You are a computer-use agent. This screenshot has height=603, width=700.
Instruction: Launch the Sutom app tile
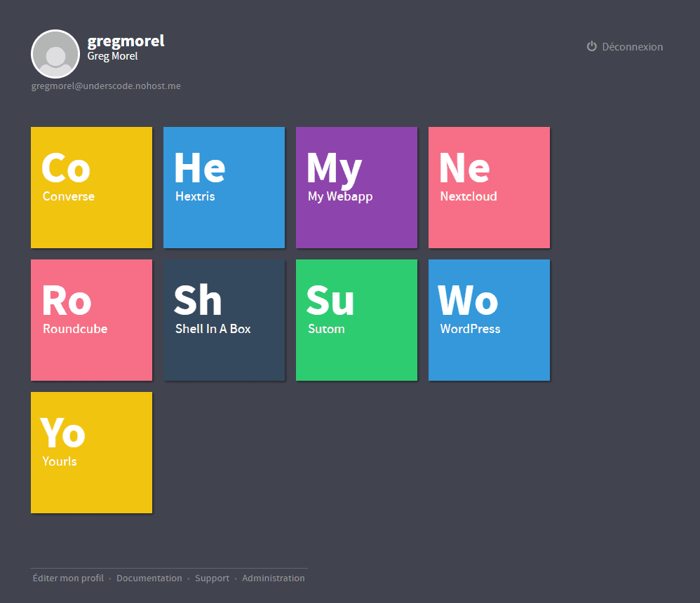[357, 320]
